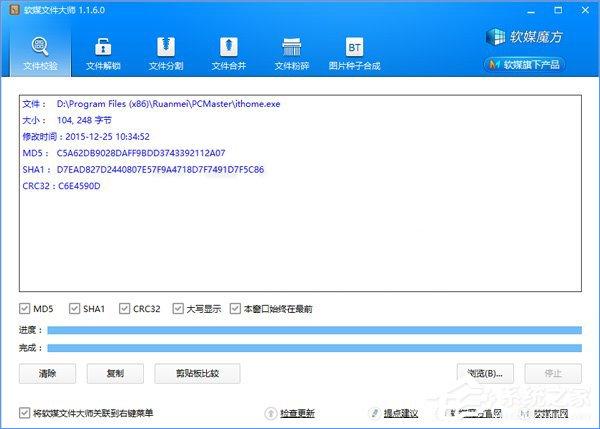Viewport: 600px width, 429px height.
Task: Click the SHA1 hash value D7EAD827D244...
Action: click(x=160, y=170)
